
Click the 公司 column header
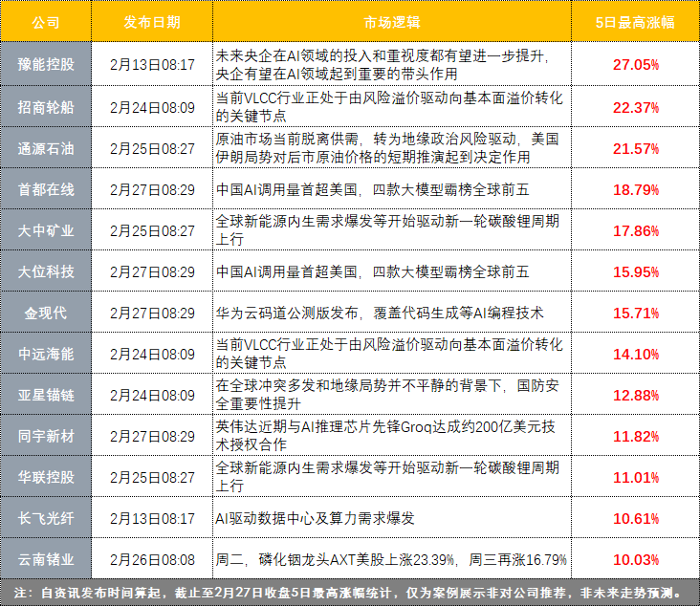46,22
